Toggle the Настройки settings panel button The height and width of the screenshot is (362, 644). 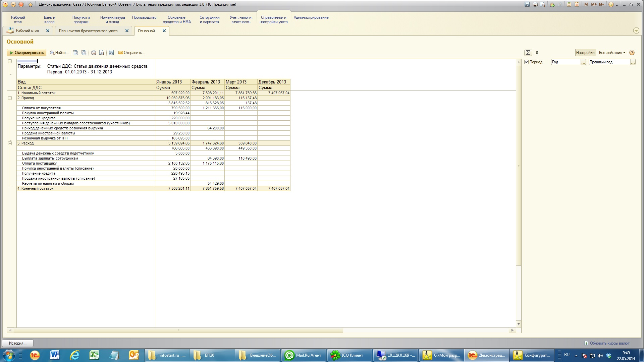(x=585, y=53)
